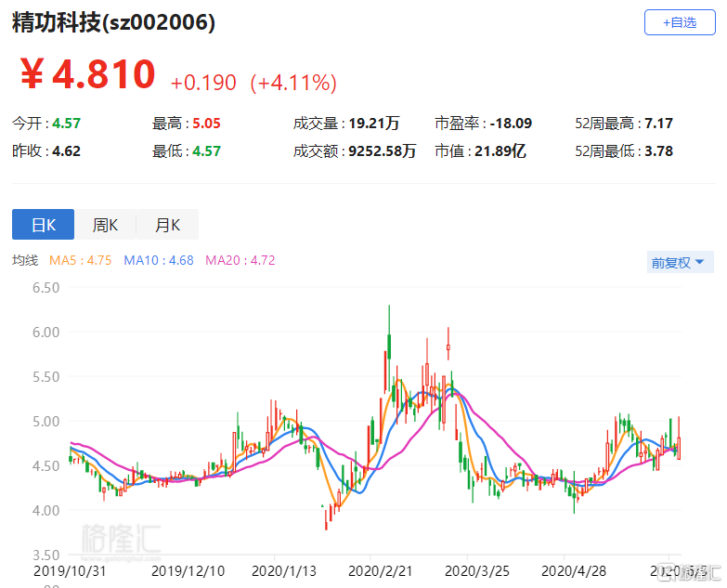Click the 6.00 price axis label
This screenshot has width=727, height=588.
[45, 332]
